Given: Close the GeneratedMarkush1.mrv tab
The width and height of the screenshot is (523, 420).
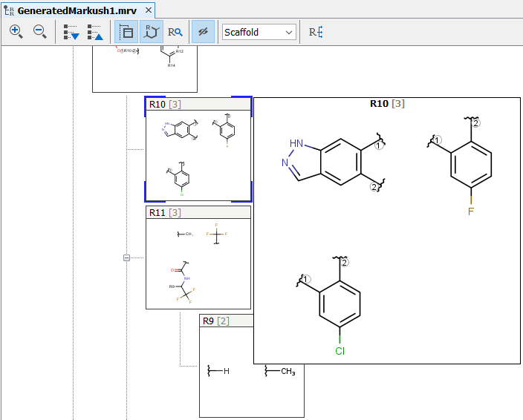Looking at the screenshot, I should [x=149, y=11].
